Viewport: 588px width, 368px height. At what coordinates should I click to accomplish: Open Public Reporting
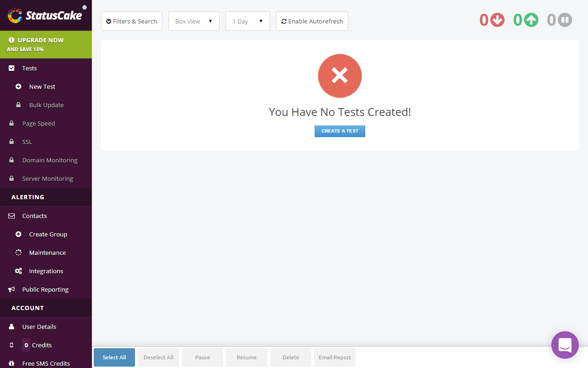tap(46, 289)
